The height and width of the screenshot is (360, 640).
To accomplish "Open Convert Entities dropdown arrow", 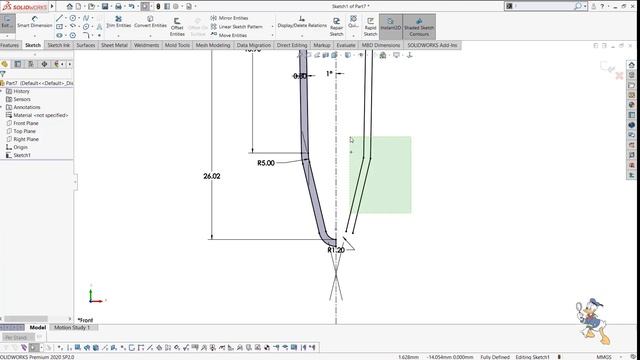I will [150, 36].
